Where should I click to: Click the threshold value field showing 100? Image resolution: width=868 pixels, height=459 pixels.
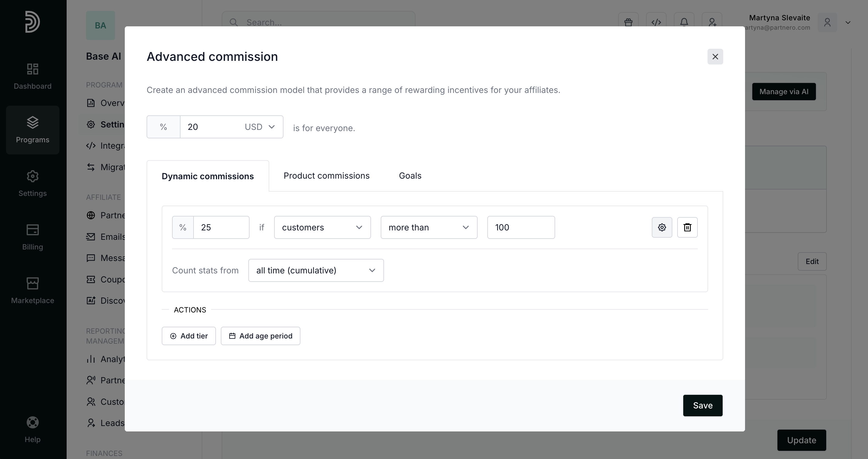click(521, 227)
